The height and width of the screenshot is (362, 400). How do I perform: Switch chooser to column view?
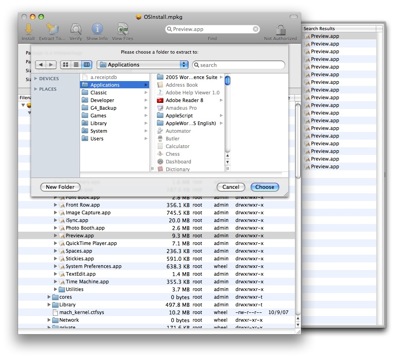(x=86, y=65)
